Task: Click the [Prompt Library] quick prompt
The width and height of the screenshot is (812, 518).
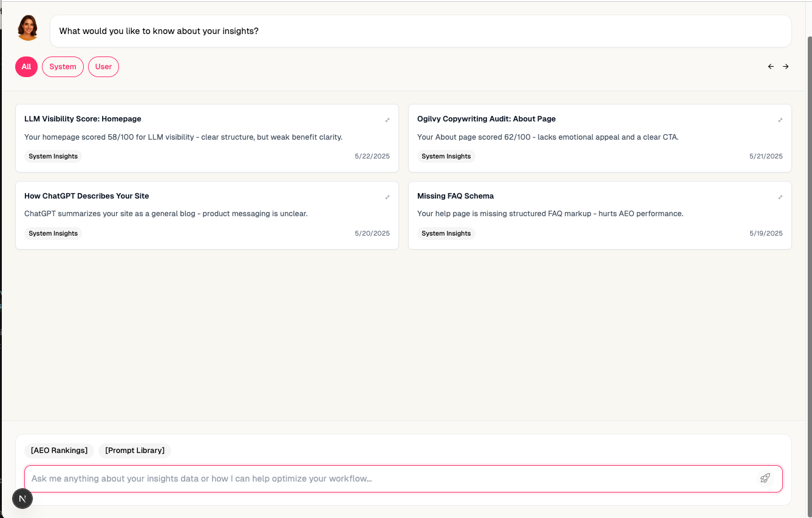Action: pyautogui.click(x=134, y=450)
